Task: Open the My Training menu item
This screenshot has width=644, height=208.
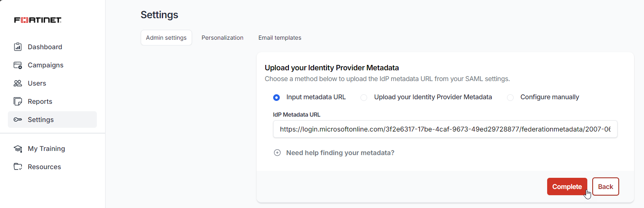Action: coord(46,148)
